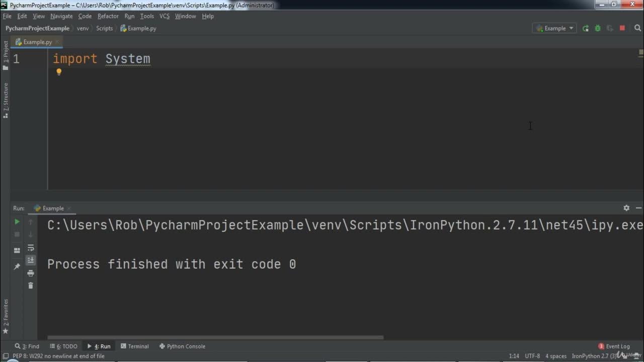Screen dimensions: 644x362
Task: Toggle soft-wrap in Run output
Action: pyautogui.click(x=31, y=248)
